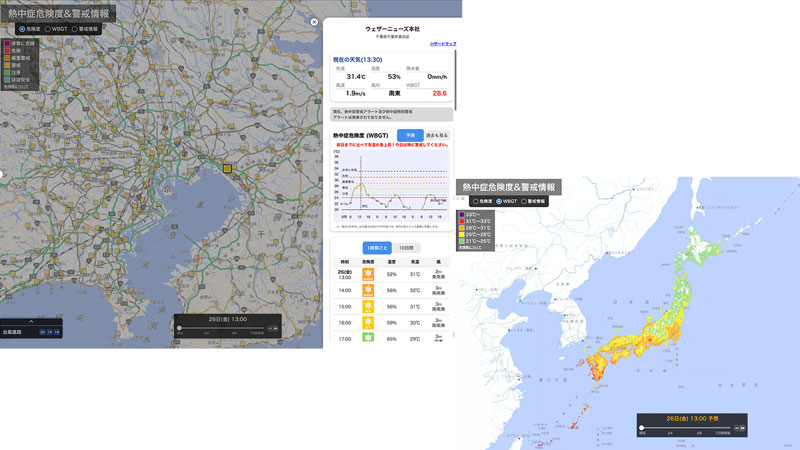The width and height of the screenshot is (800, 450).
Task: Switch to the 1時間ごと forecast tab
Action: coord(376,248)
